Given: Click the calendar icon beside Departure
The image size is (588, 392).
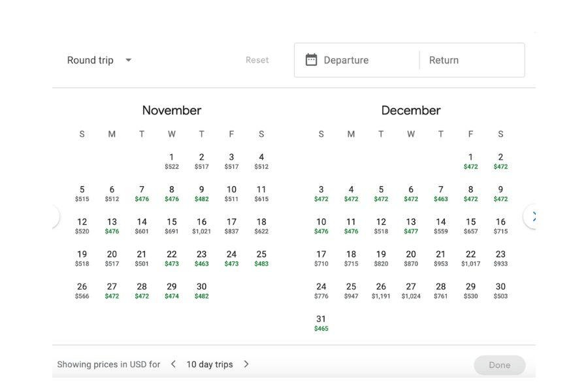Looking at the screenshot, I should [312, 60].
